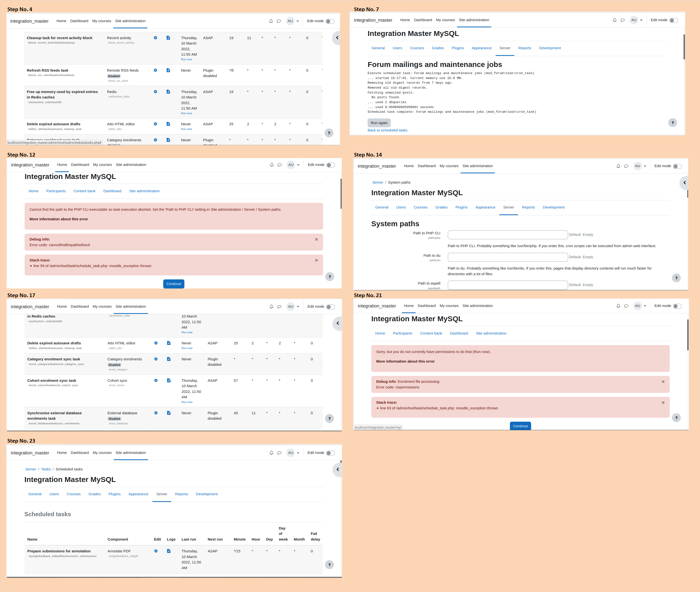Open messaging bubble icon in Step 7 panel
This screenshot has width=700, height=592.
coord(622,20)
